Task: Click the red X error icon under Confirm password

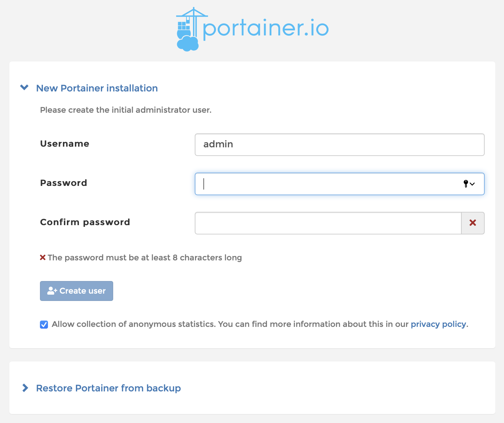Action: 43,257
